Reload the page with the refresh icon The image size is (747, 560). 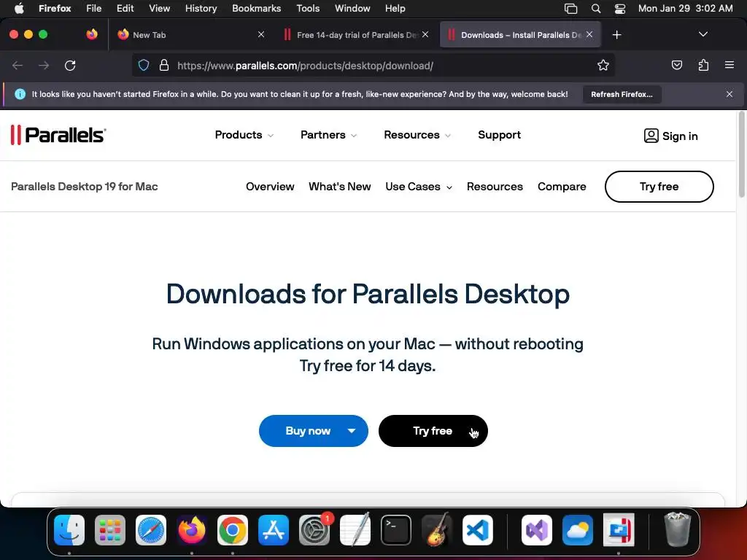click(x=70, y=65)
